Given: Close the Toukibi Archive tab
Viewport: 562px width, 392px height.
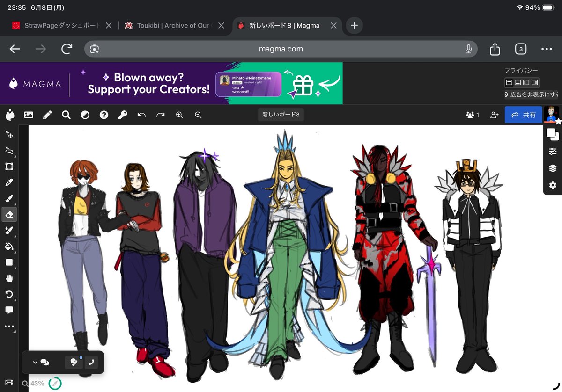Looking at the screenshot, I should pyautogui.click(x=222, y=26).
